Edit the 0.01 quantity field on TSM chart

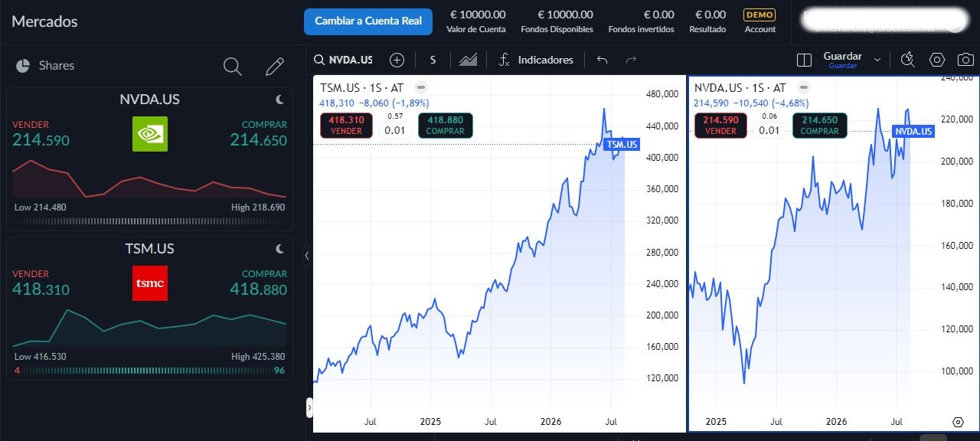click(395, 129)
